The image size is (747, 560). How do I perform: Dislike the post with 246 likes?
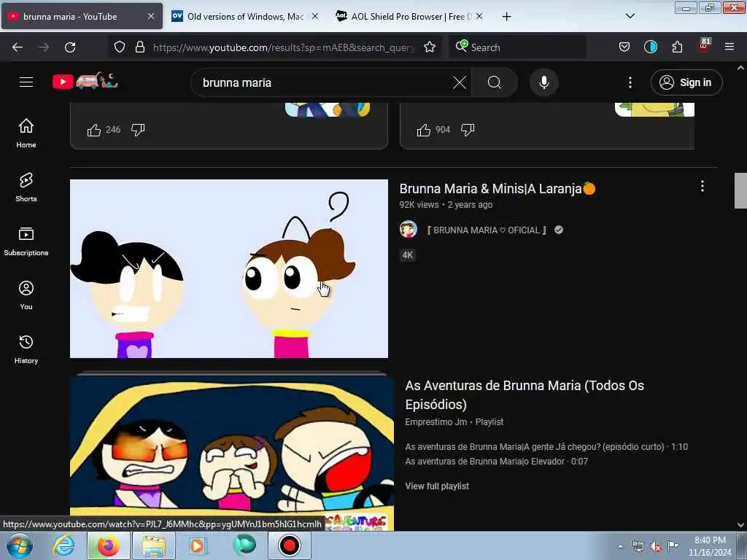point(138,130)
